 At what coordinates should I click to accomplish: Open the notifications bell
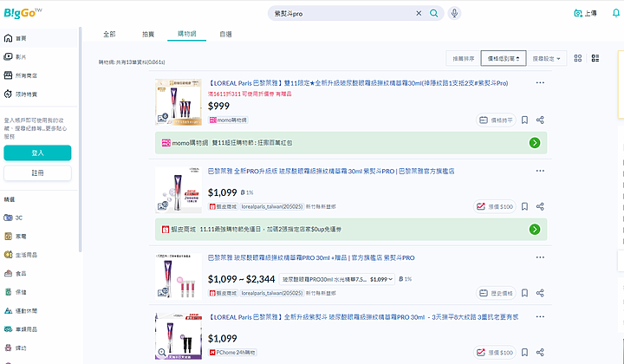point(615,13)
